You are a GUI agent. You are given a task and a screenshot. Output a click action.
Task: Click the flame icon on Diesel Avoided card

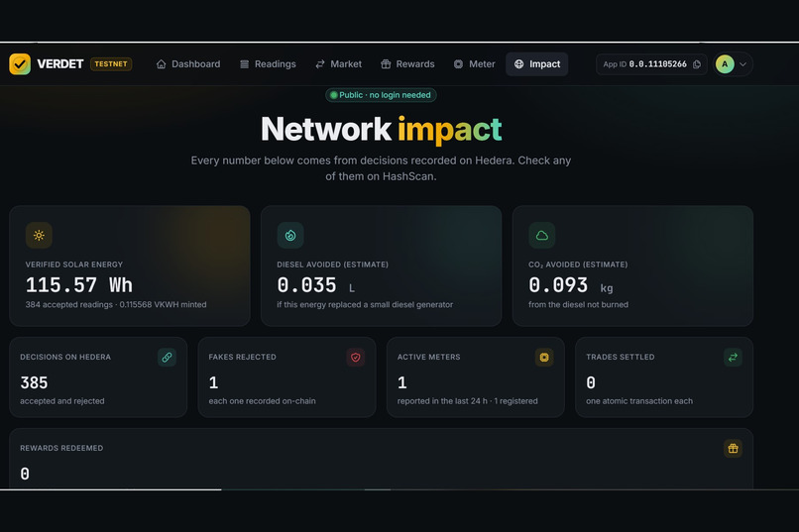[290, 235]
